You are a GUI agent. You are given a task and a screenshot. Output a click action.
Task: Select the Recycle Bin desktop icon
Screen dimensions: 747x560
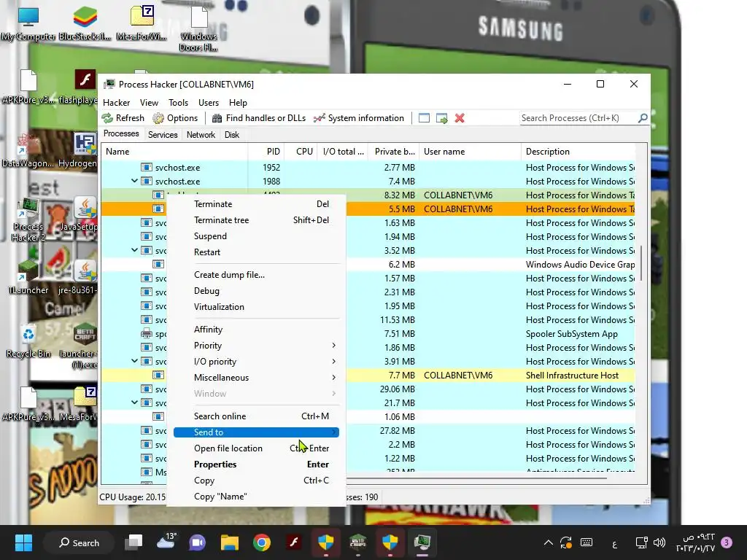(x=28, y=341)
